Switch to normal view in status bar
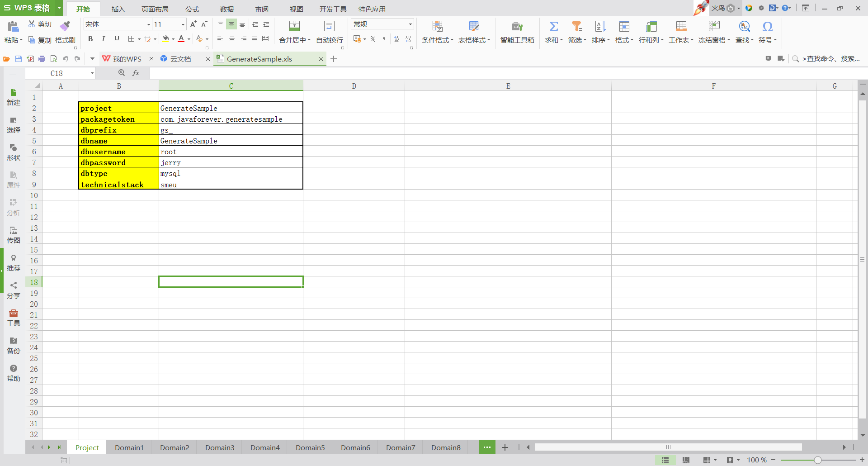Viewport: 868px width, 466px height. pos(665,460)
